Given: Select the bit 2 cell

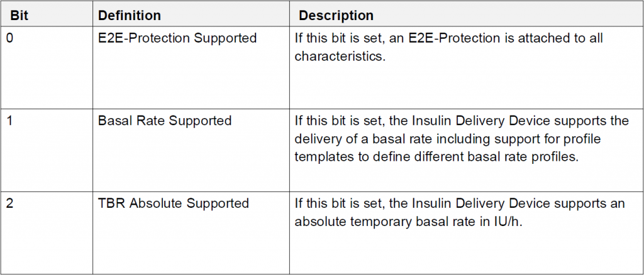Looking at the screenshot, I should [x=47, y=232].
